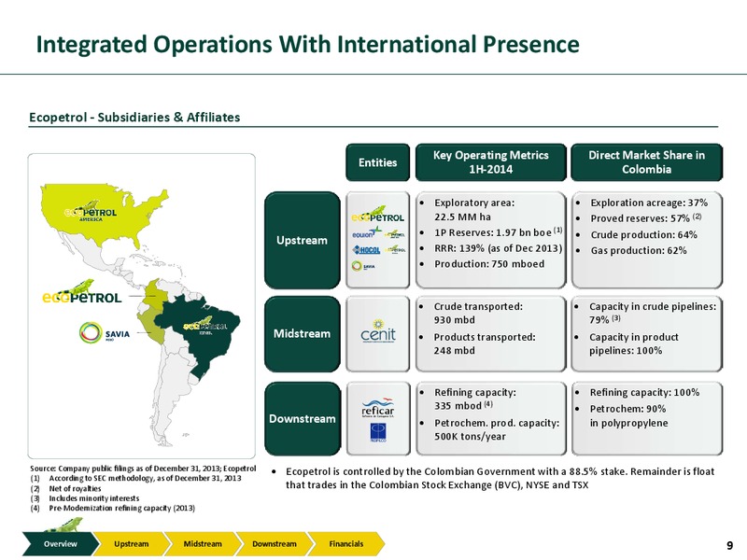Screen dimensions: 747x560
Task: Click the iguana icon above the Overview tab
Action: coord(63,525)
